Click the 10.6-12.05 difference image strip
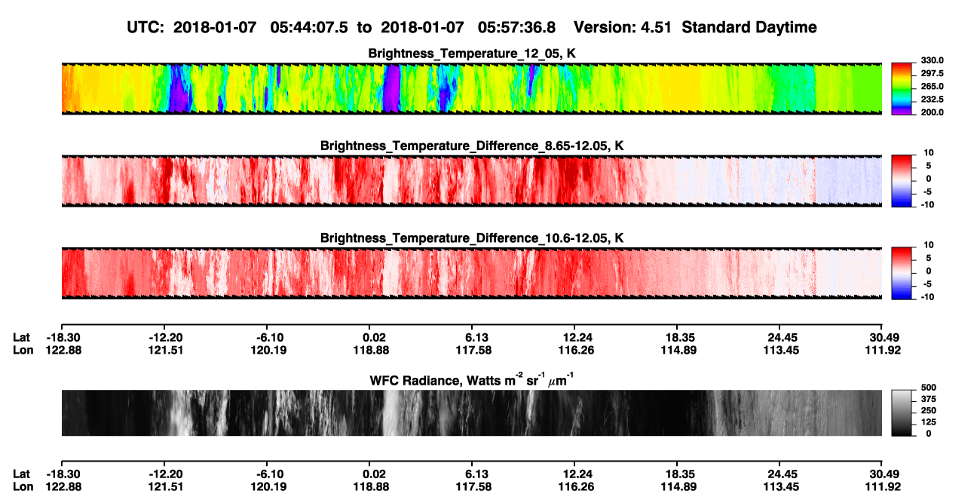The width and height of the screenshot is (980, 503). 471,273
